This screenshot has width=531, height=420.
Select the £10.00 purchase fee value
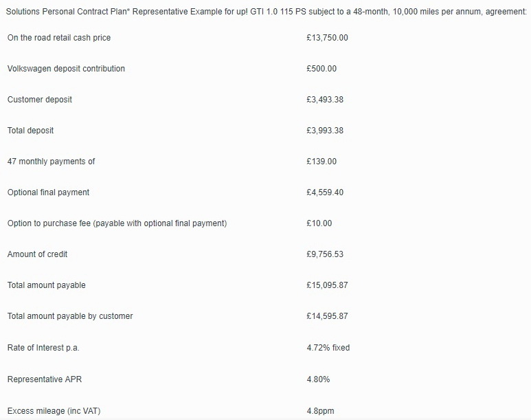pyautogui.click(x=319, y=223)
